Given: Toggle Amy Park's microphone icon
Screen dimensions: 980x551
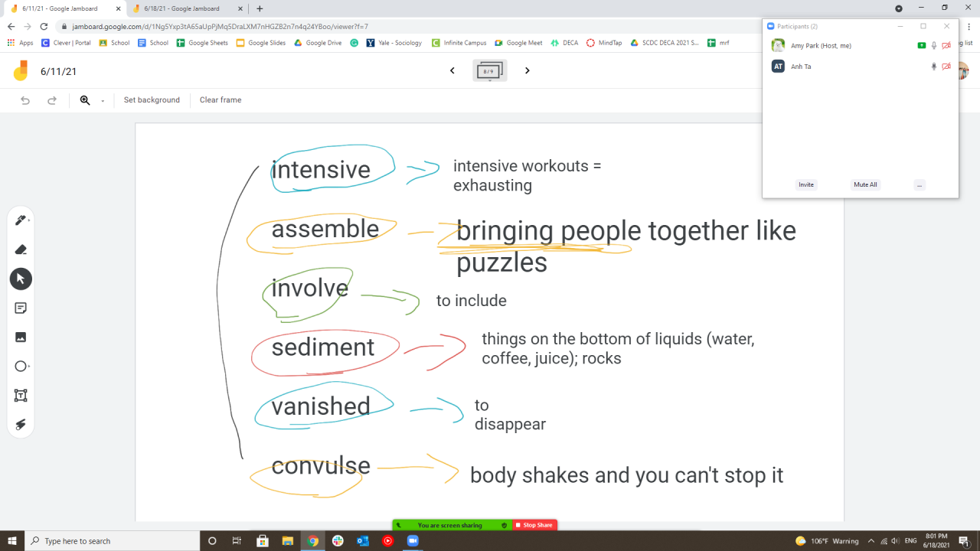Looking at the screenshot, I should (x=934, y=46).
